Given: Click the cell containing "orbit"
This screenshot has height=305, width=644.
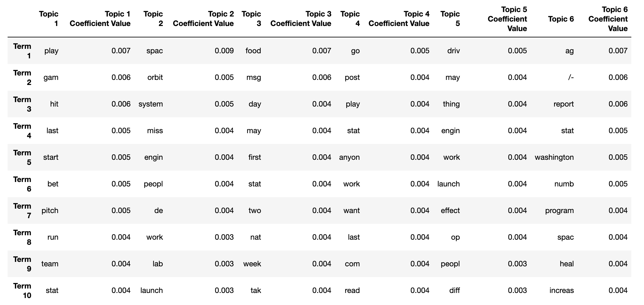Looking at the screenshot, I should [155, 78].
